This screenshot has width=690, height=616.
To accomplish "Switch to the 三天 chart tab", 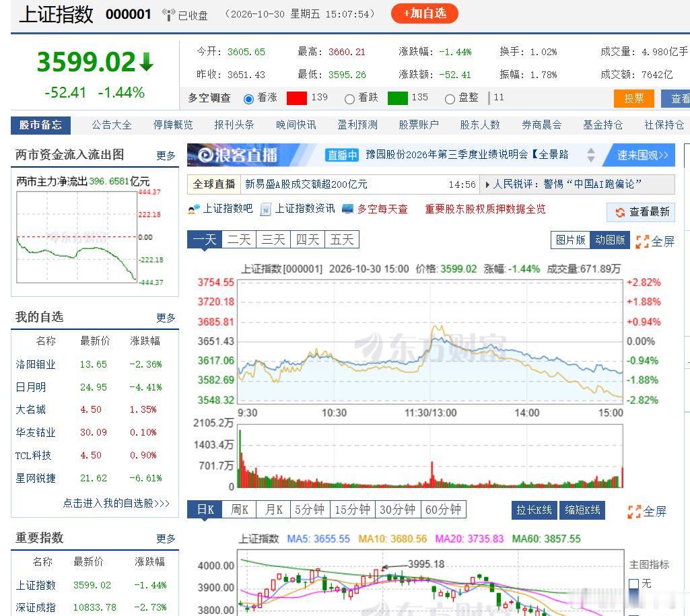I will pyautogui.click(x=273, y=240).
